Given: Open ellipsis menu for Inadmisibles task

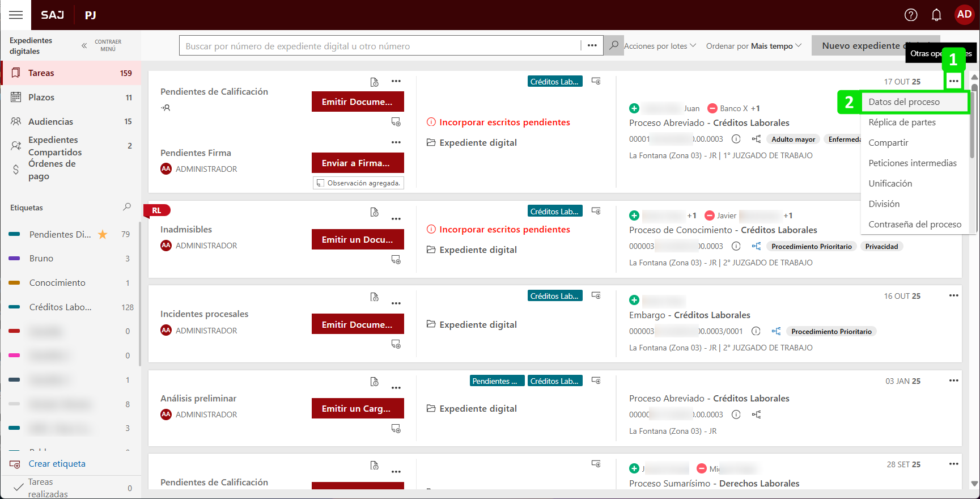Looking at the screenshot, I should tap(396, 219).
